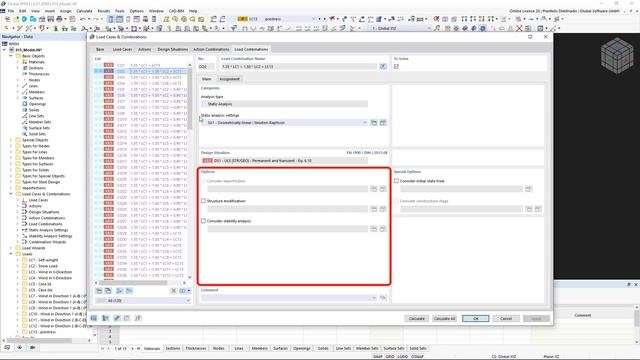640x360 pixels.
Task: Click the comment library icon
Action: point(383,298)
